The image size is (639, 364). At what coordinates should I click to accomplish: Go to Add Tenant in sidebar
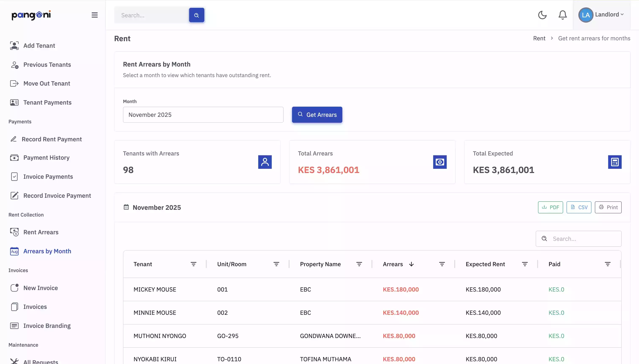coord(39,45)
